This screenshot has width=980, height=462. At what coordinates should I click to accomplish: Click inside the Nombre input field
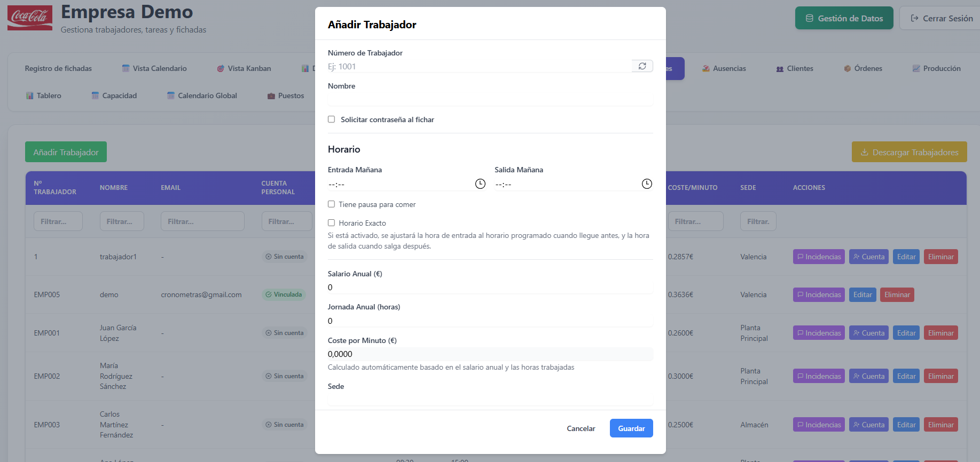point(489,99)
